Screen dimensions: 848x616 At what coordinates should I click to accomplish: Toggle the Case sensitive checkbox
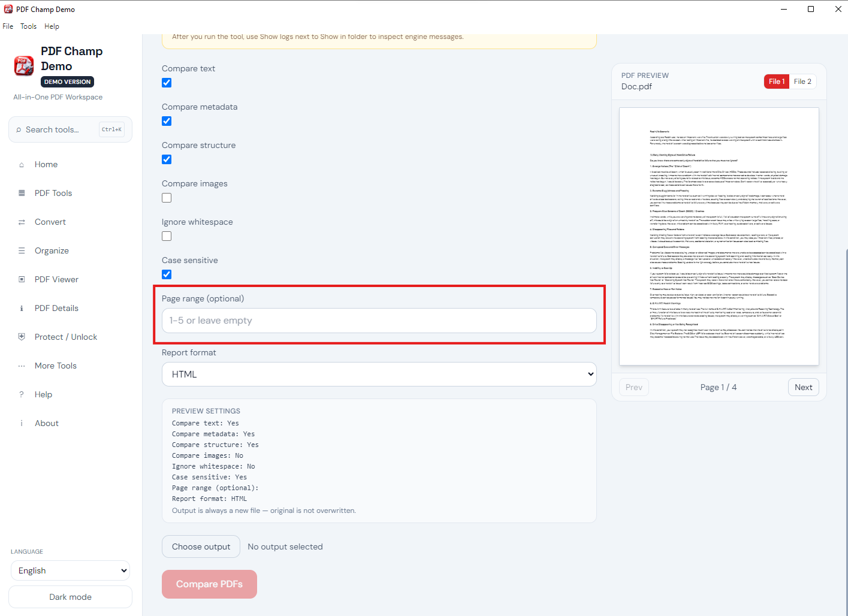point(167,274)
